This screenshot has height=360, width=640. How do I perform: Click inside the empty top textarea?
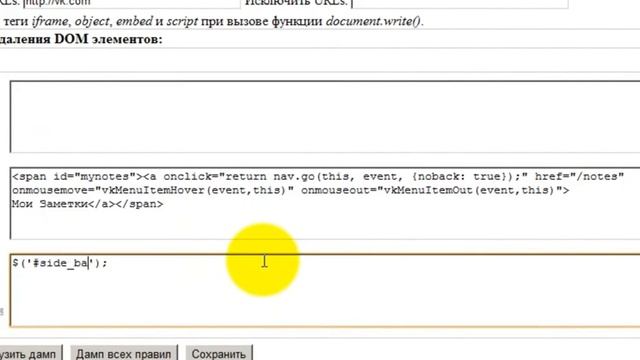[325, 117]
